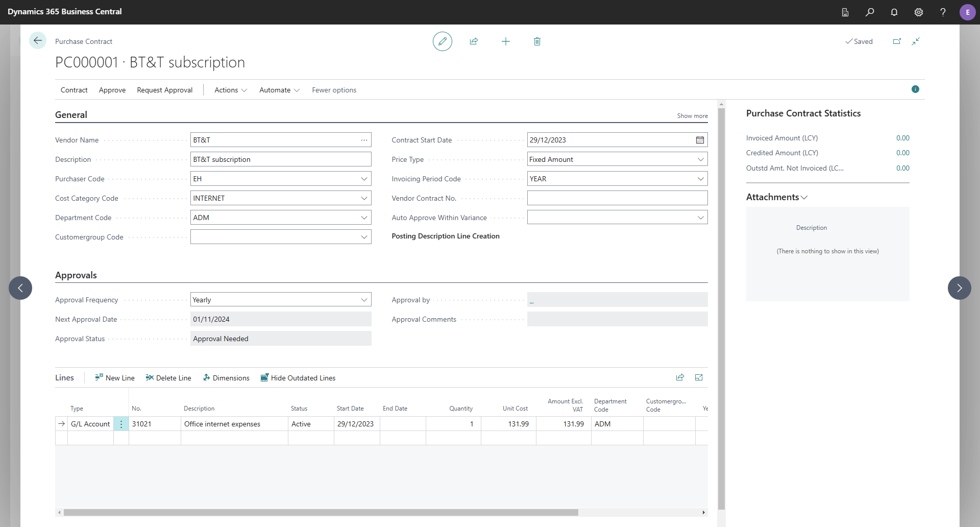Open Outstd Amt. Not Invoiced value
Image resolution: width=980 pixels, height=527 pixels.
(902, 168)
